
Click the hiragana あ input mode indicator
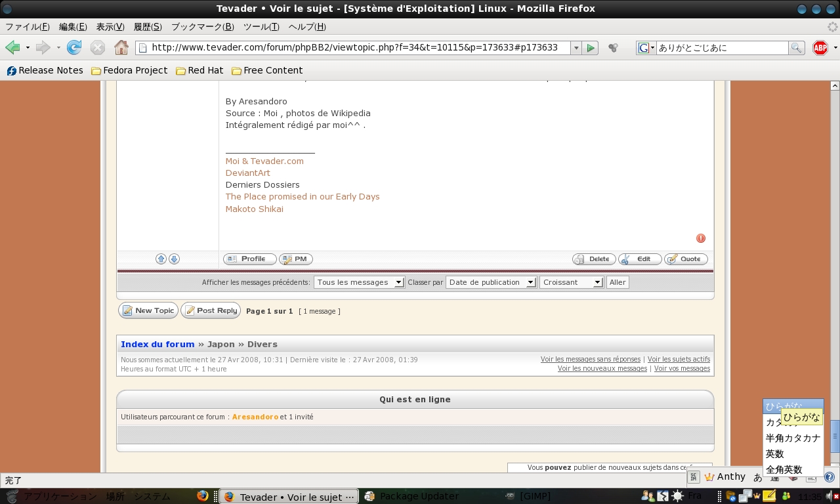pos(758,477)
